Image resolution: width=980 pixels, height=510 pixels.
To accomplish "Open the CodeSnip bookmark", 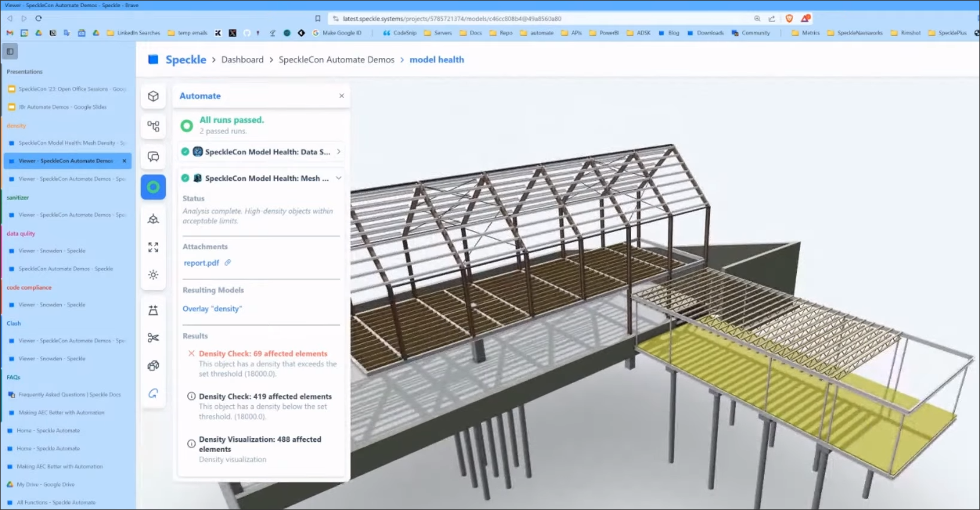I will click(x=400, y=33).
